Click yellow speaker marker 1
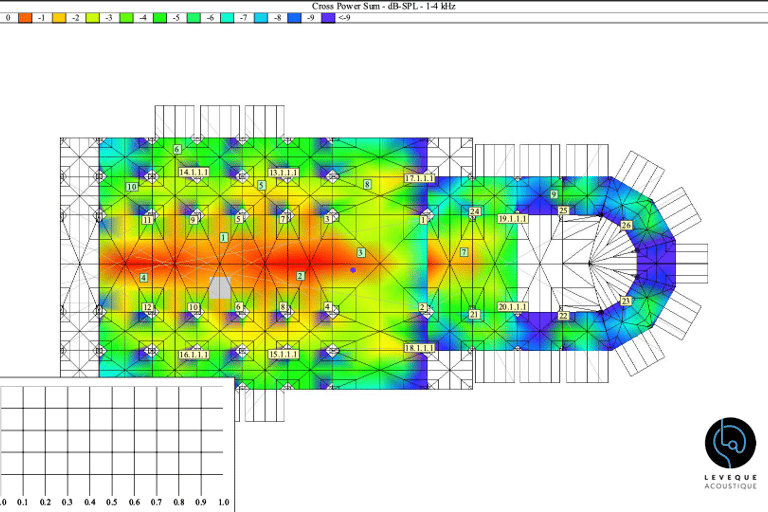Viewport: 768px width, 512px height. pyautogui.click(x=423, y=220)
